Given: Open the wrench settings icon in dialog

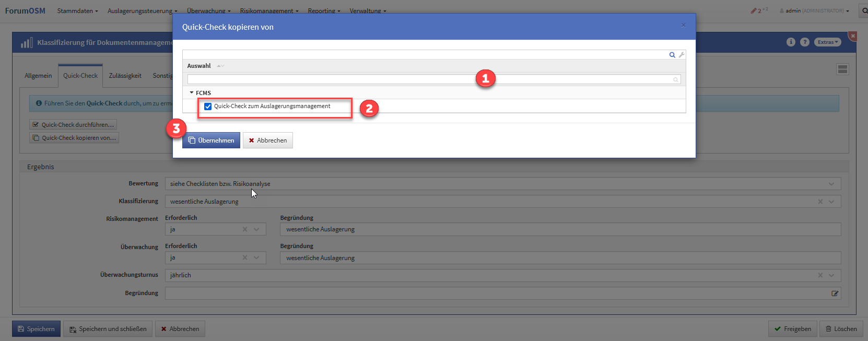Looking at the screenshot, I should coord(682,55).
